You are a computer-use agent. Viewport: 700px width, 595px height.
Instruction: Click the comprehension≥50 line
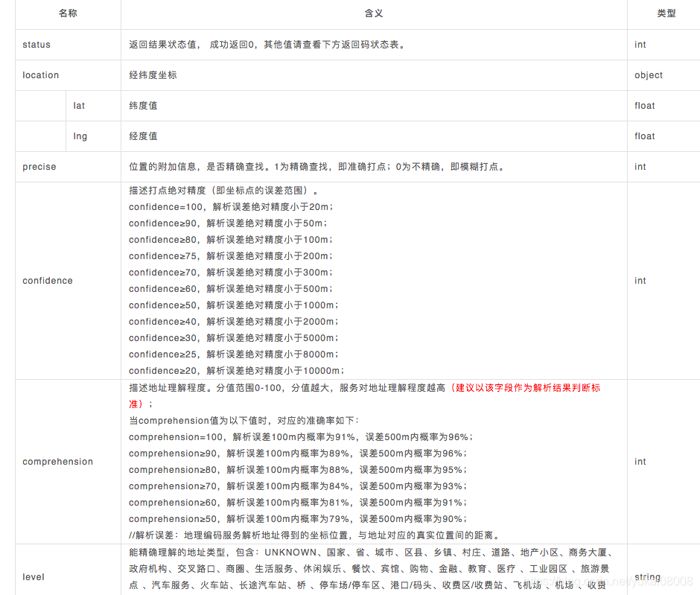coord(298,519)
